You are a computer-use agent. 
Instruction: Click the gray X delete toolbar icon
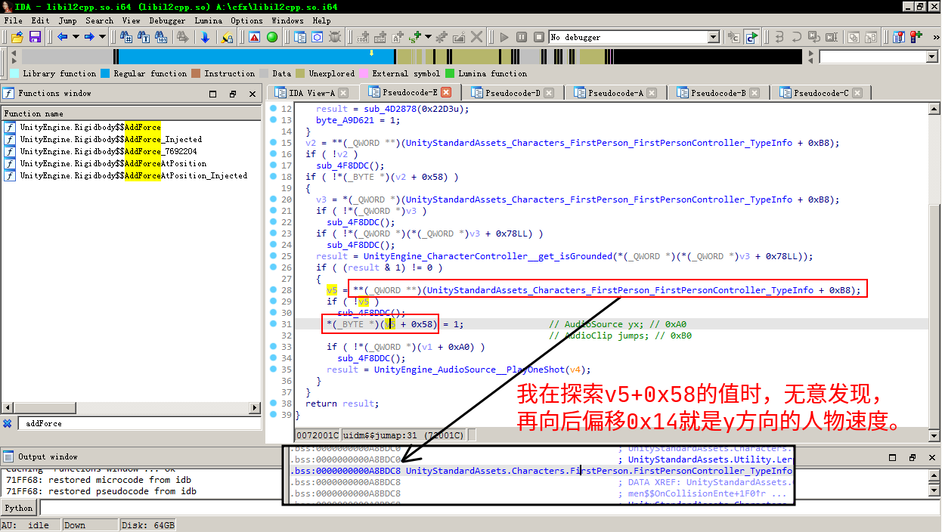pyautogui.click(x=476, y=37)
